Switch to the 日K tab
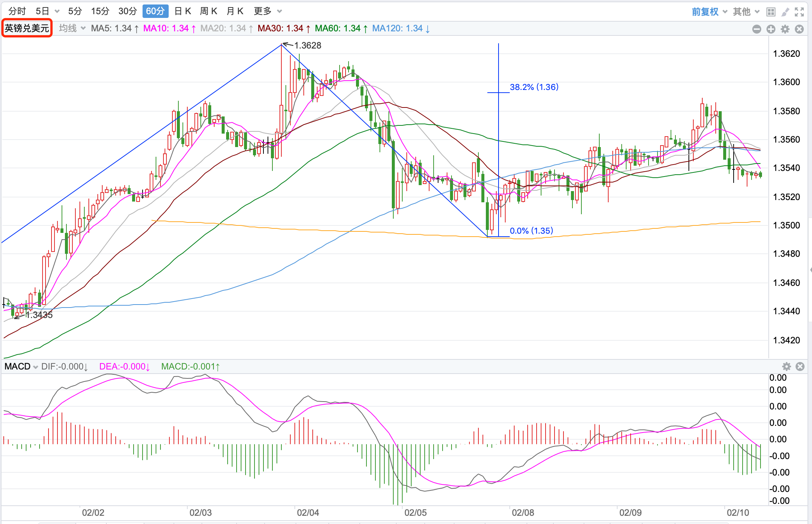812x524 pixels. (183, 11)
